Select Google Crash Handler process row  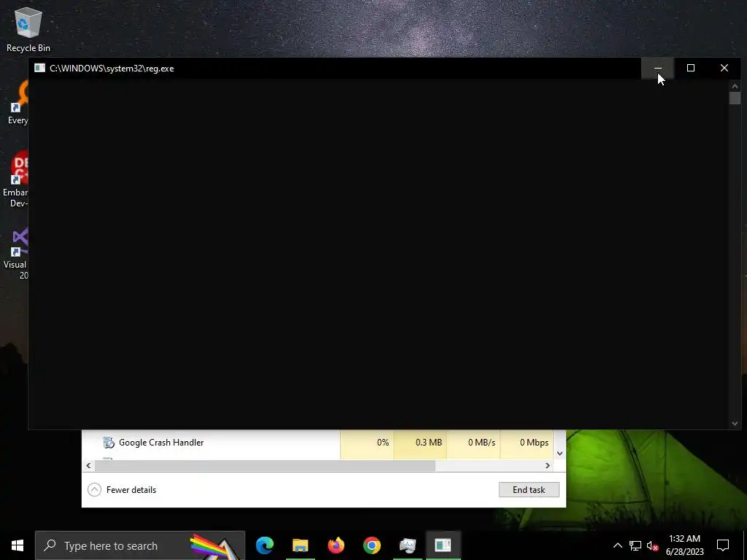click(x=318, y=443)
